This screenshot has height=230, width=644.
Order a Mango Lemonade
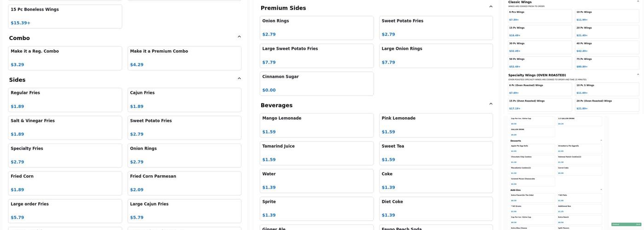click(x=316, y=125)
